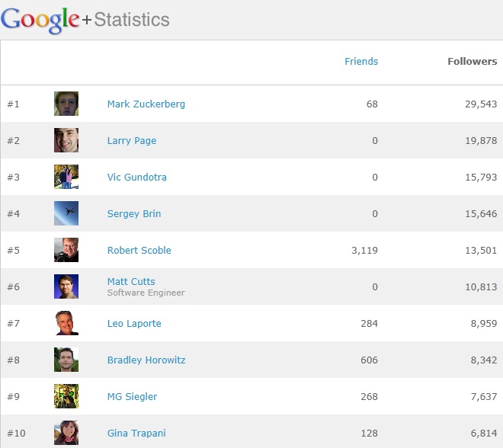Click Matt Cutts' profile photo
This screenshot has width=503, height=448.
pos(66,286)
